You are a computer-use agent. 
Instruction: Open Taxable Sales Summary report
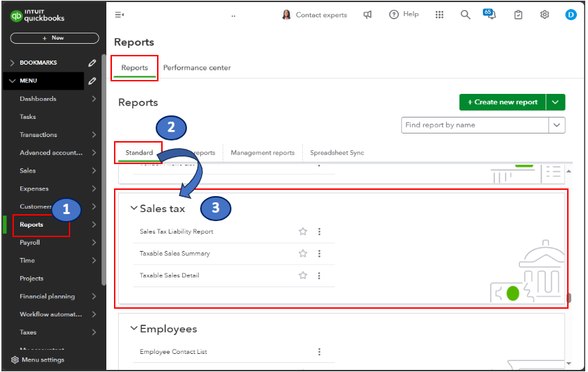click(174, 254)
